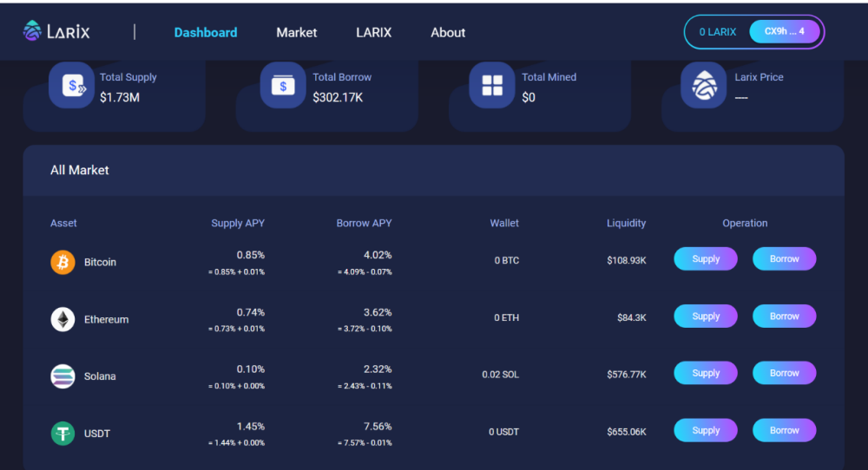This screenshot has width=868, height=470.
Task: Click the Solana 0.10% supply APY
Action: 251,369
